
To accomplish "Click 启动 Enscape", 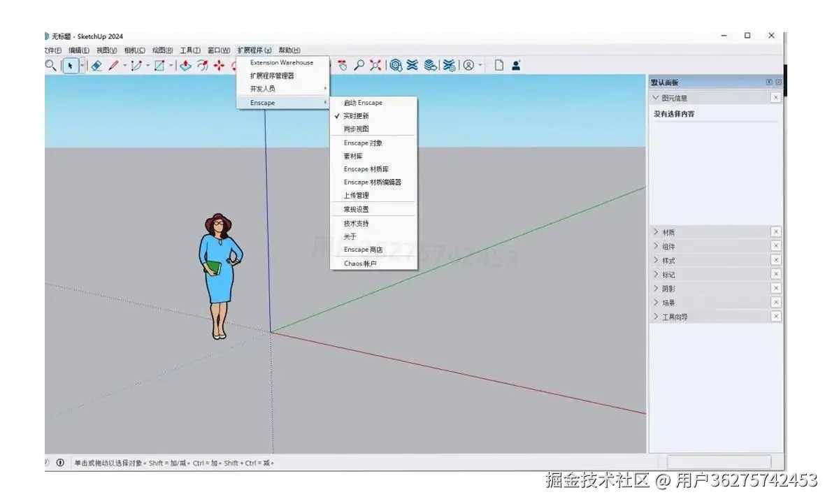I will 365,102.
